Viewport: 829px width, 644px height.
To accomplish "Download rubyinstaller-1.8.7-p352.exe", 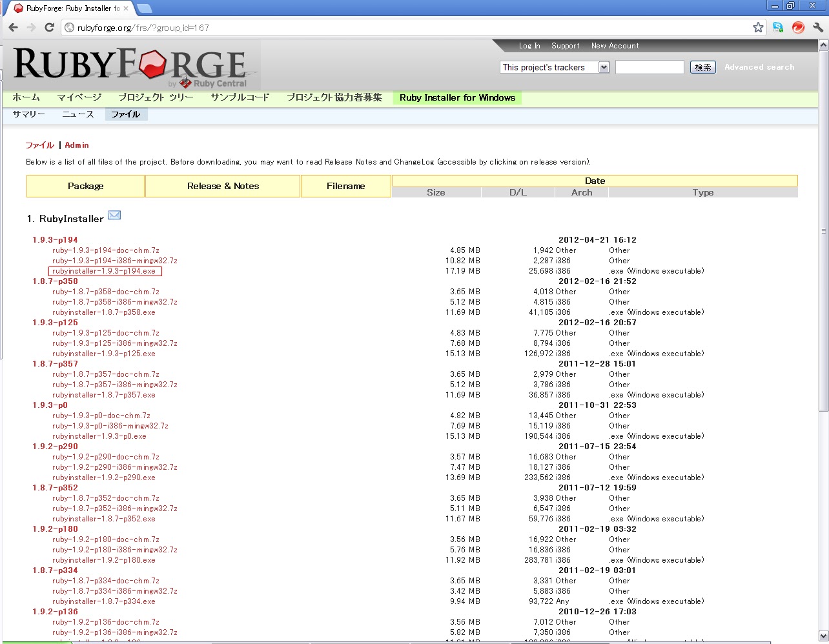I will click(104, 519).
